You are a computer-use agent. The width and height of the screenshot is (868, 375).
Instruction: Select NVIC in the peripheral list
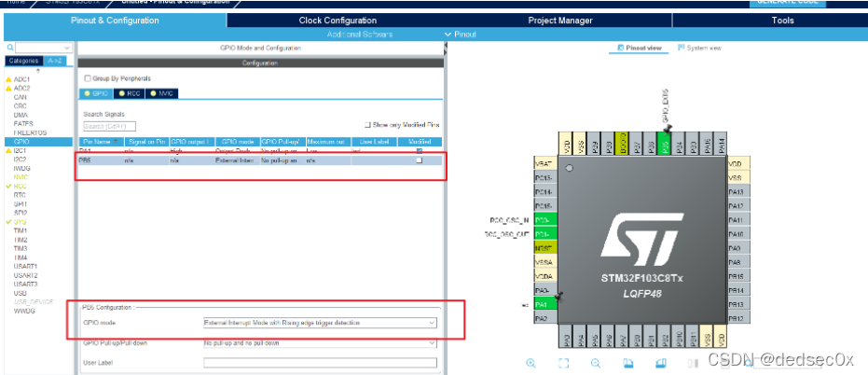click(21, 177)
